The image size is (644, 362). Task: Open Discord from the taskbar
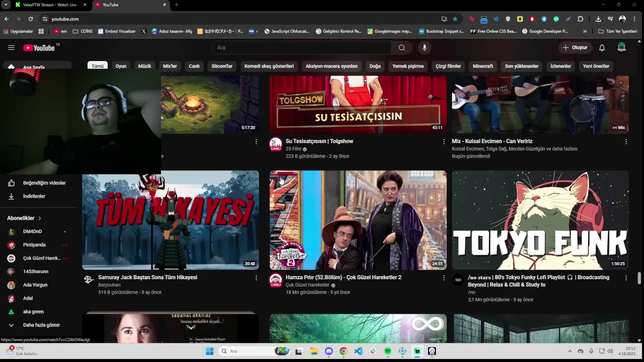click(x=329, y=351)
